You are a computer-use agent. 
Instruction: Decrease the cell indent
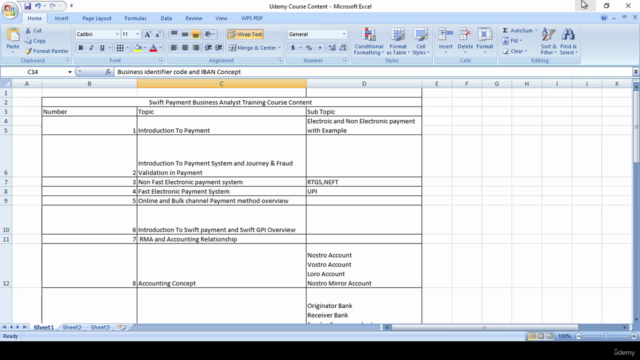point(208,48)
